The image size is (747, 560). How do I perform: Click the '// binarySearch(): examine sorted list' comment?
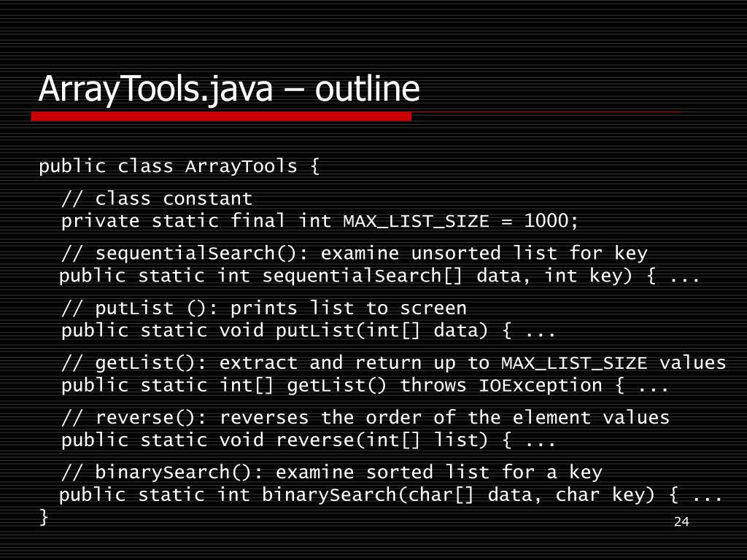point(332,472)
